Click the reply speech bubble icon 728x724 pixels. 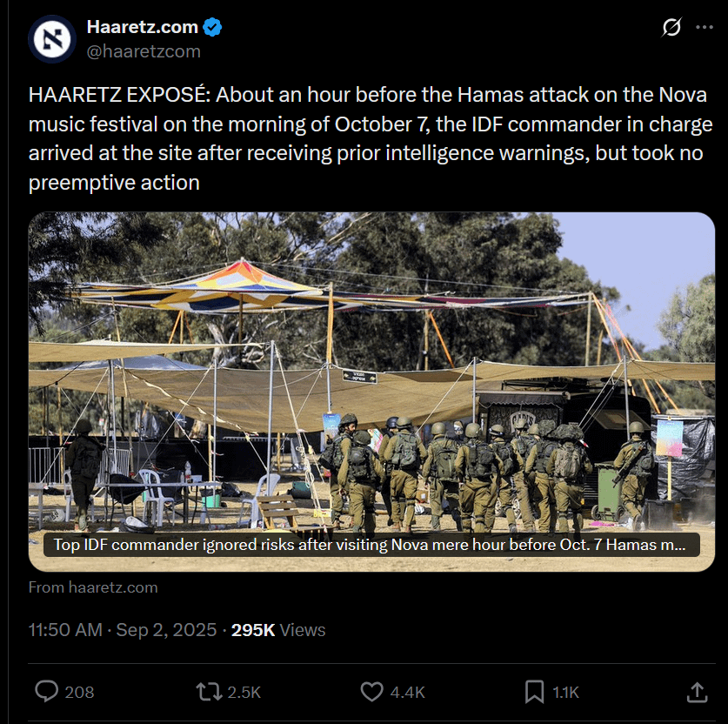click(47, 692)
